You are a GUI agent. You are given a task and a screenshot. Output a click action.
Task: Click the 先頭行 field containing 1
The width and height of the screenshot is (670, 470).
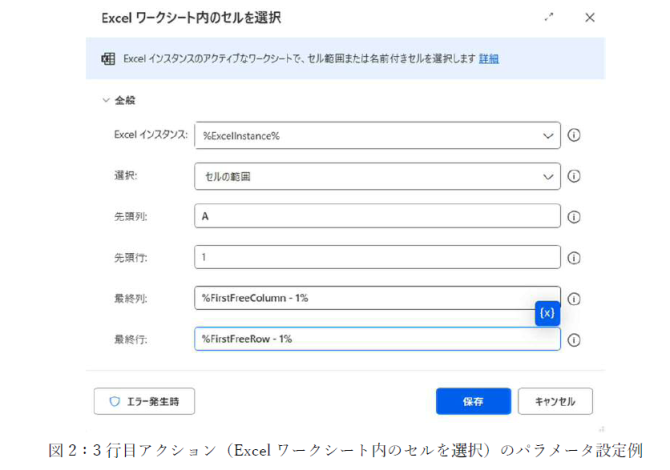click(377, 257)
